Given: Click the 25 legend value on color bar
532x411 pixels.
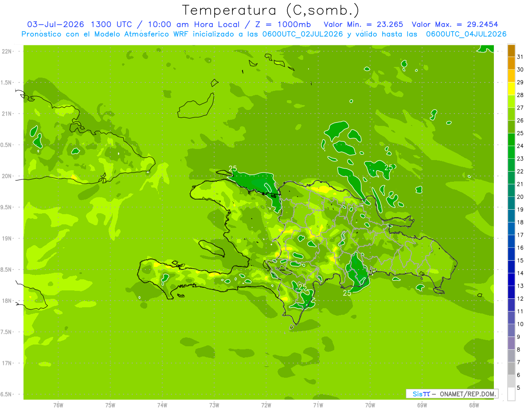Looking at the screenshot, I should tap(520, 133).
